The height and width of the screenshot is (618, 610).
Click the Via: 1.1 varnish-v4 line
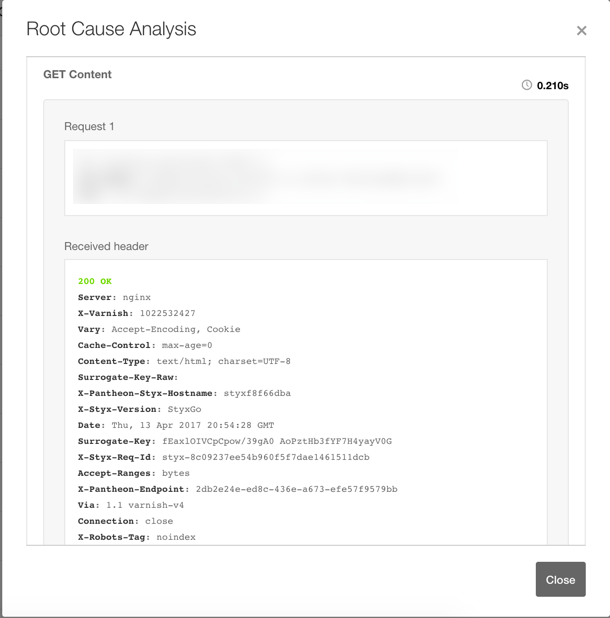[x=131, y=505]
